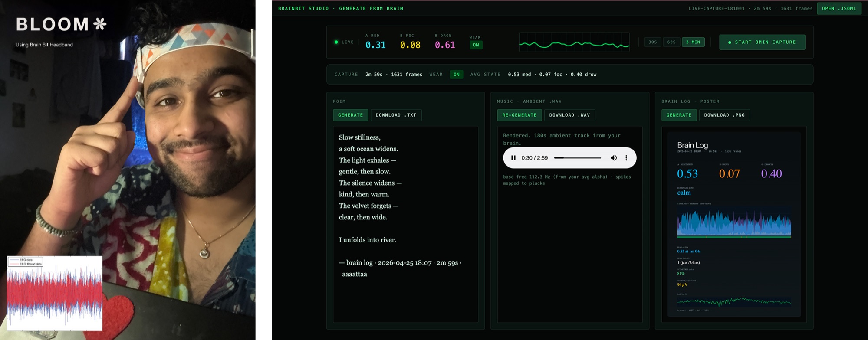Download the poster .PNG
This screenshot has height=340, width=868.
[x=724, y=115]
